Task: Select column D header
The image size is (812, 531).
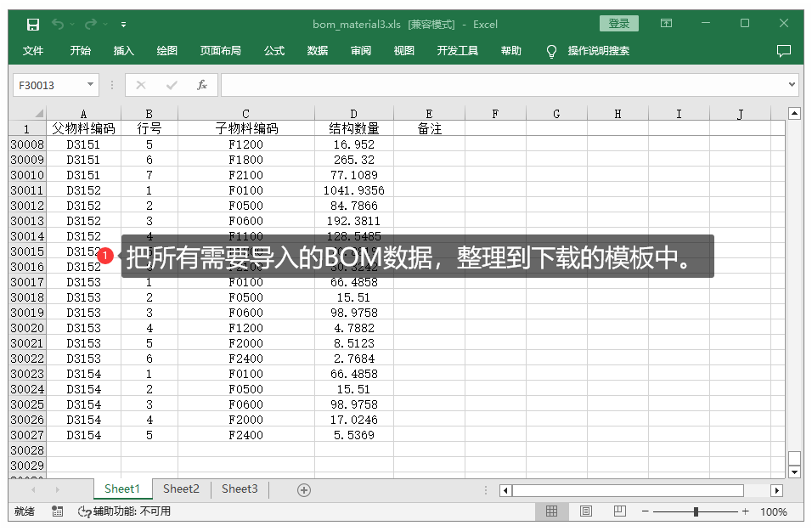Action: [353, 114]
